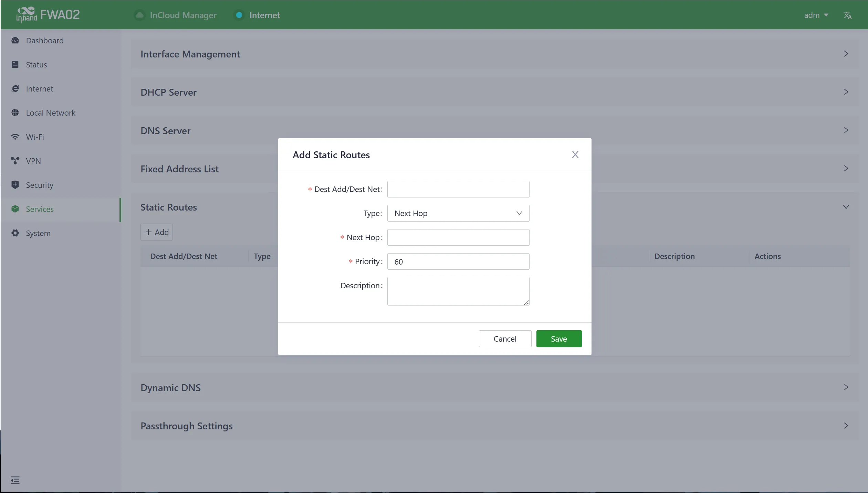Click the Local Network globe icon
This screenshot has height=493, width=868.
click(x=15, y=113)
